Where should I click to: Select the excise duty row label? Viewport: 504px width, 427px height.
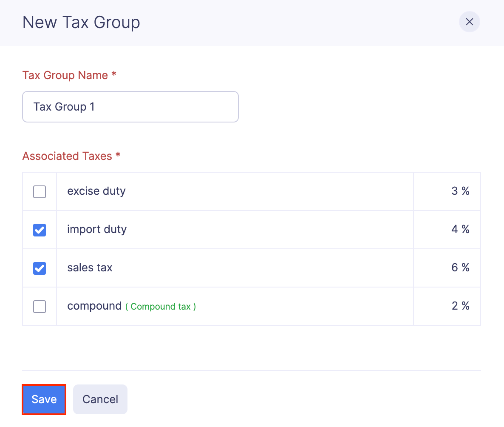(x=96, y=191)
